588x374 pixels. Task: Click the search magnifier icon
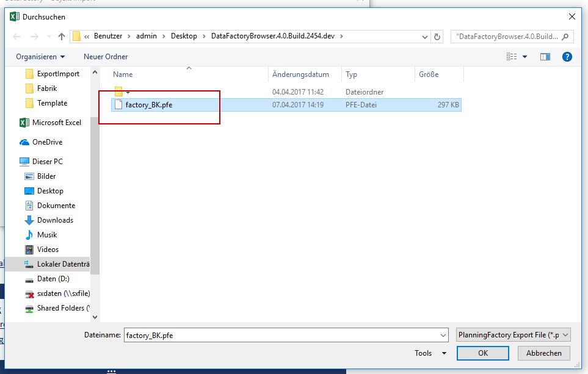(565, 37)
